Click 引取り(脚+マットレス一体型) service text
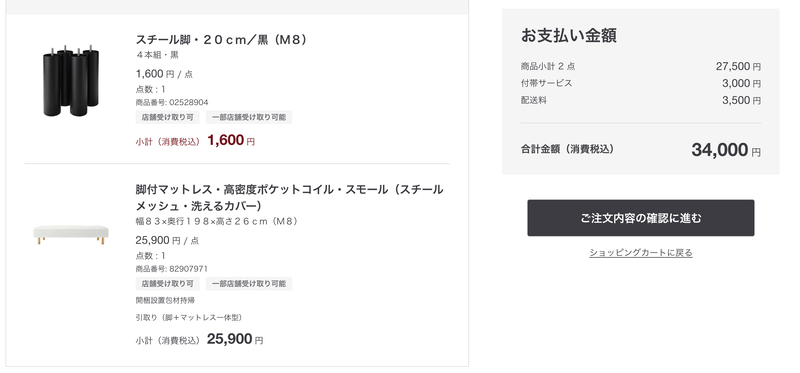The width and height of the screenshot is (800, 373). pyautogui.click(x=189, y=317)
